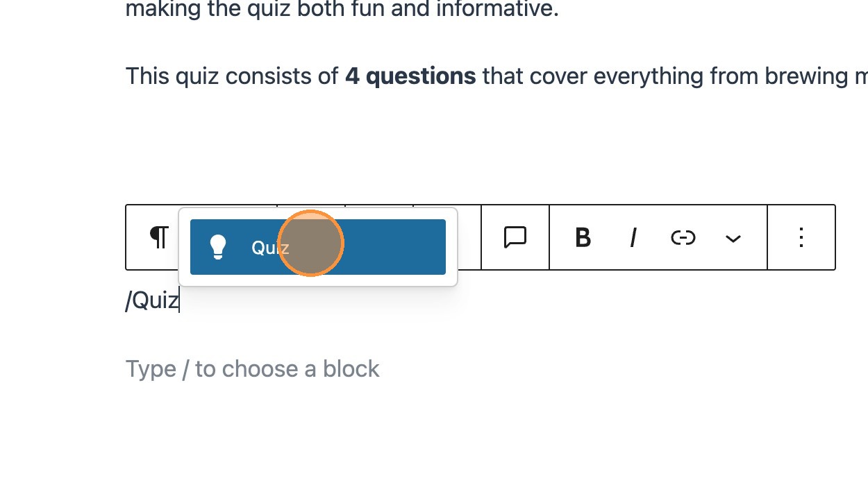Click into the '/Quiz' paragraph text

pos(152,301)
